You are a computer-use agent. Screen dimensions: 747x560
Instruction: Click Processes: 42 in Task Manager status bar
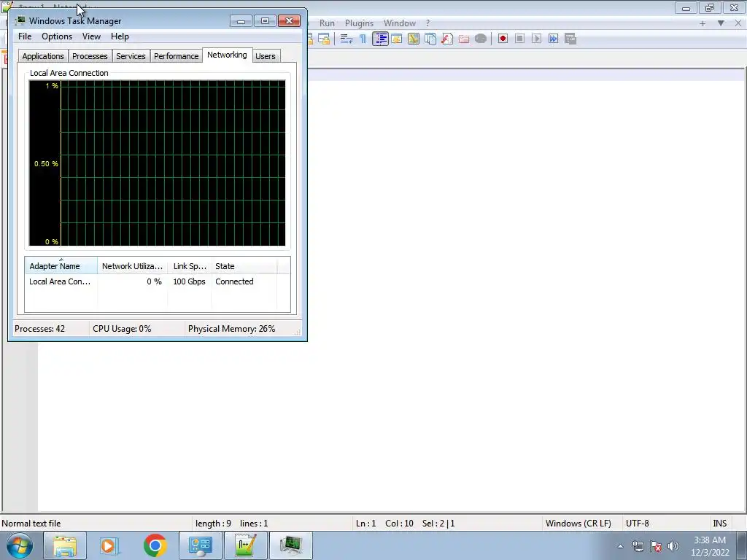(39, 329)
